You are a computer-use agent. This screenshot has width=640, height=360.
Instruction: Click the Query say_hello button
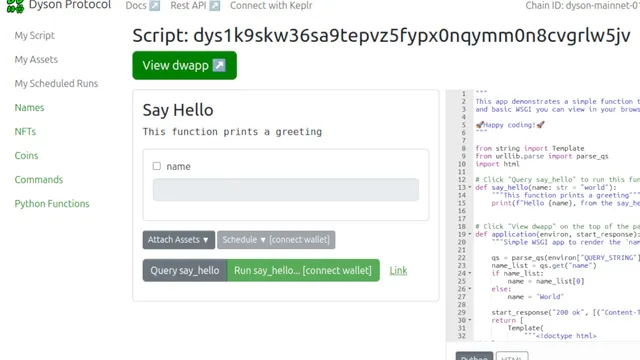(x=185, y=271)
